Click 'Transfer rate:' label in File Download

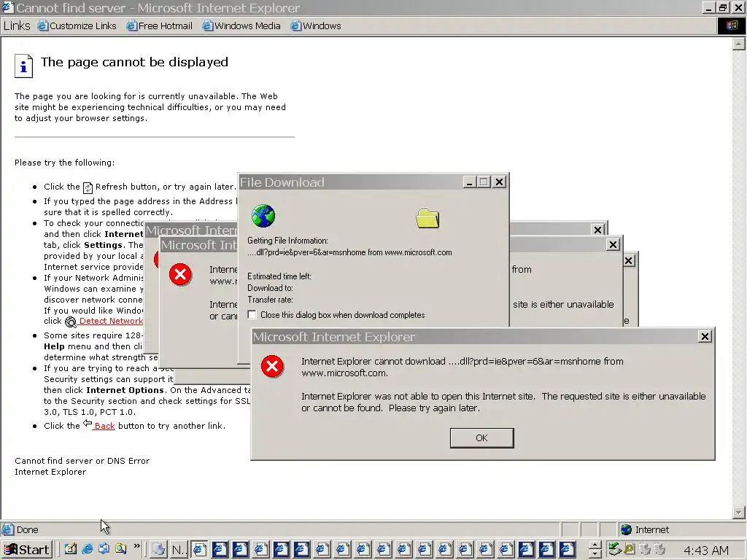click(270, 300)
